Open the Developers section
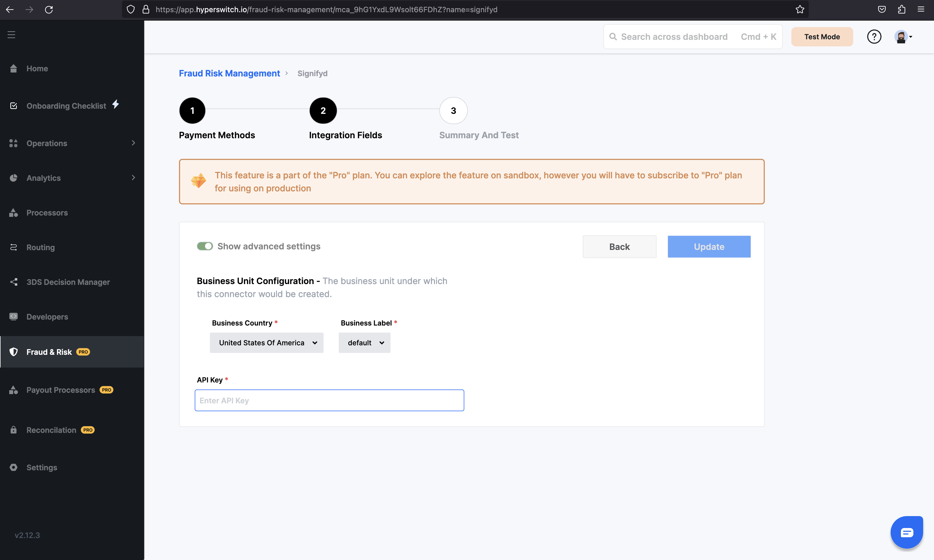 pyautogui.click(x=47, y=317)
